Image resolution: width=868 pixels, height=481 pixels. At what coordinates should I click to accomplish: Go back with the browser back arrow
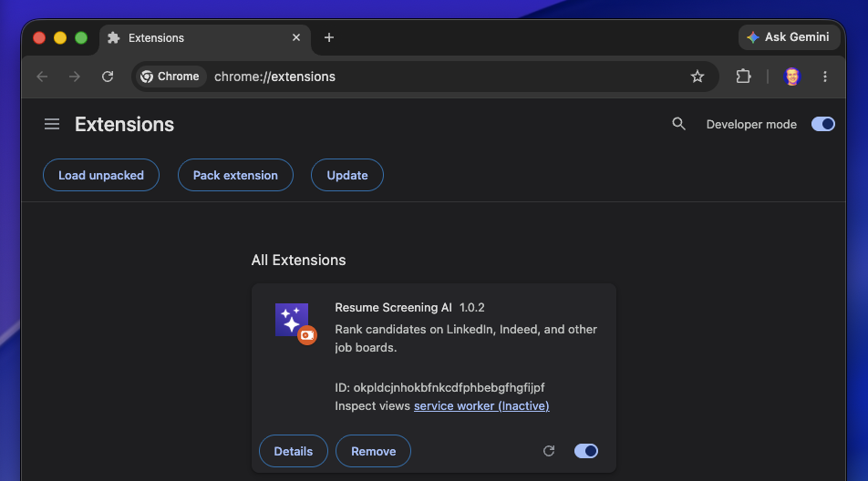pos(42,77)
